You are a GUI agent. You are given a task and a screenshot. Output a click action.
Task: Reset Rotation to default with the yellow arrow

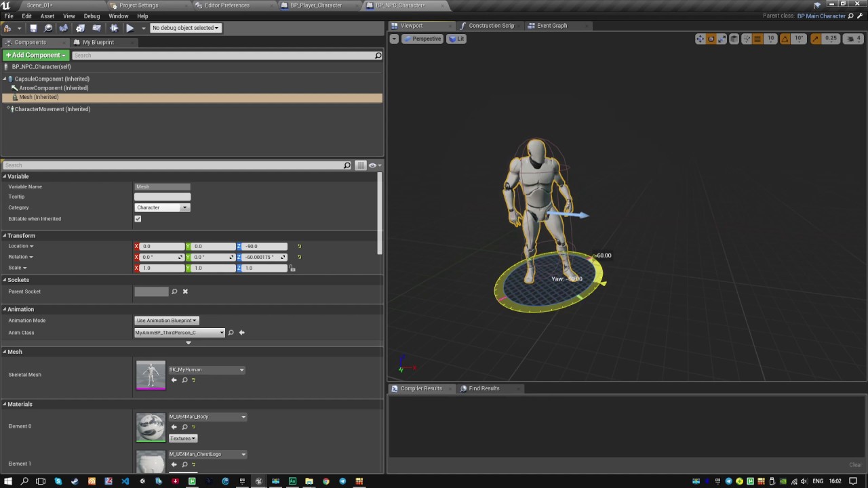point(299,258)
